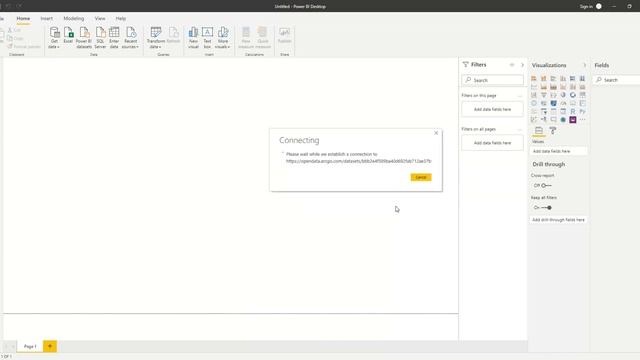Click Add drill-through fields here well

pyautogui.click(x=559, y=220)
